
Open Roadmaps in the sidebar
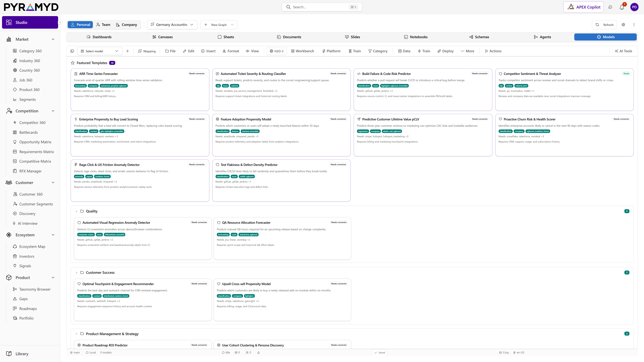pyautogui.click(x=28, y=309)
